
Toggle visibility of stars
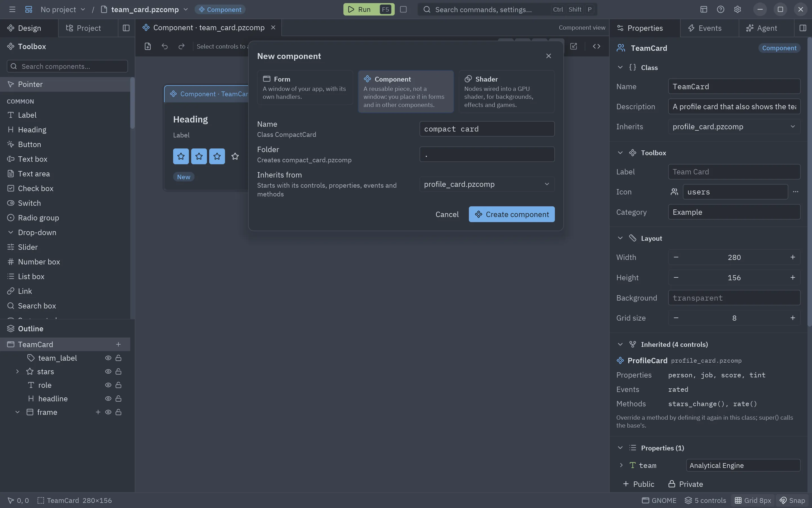pos(108,372)
